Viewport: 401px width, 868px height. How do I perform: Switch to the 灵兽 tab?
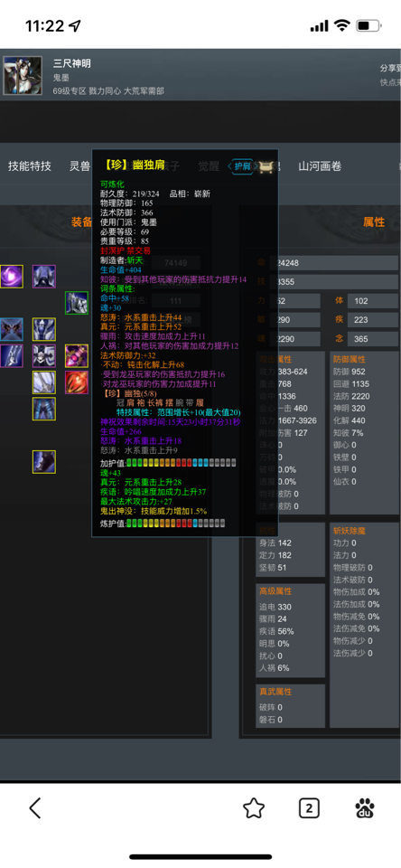[x=80, y=166]
